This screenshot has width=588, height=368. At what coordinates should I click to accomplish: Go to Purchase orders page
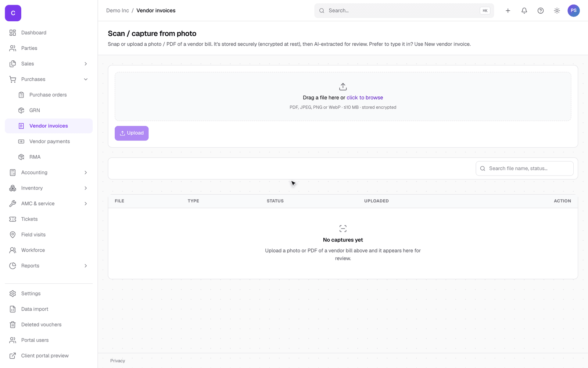(x=49, y=95)
